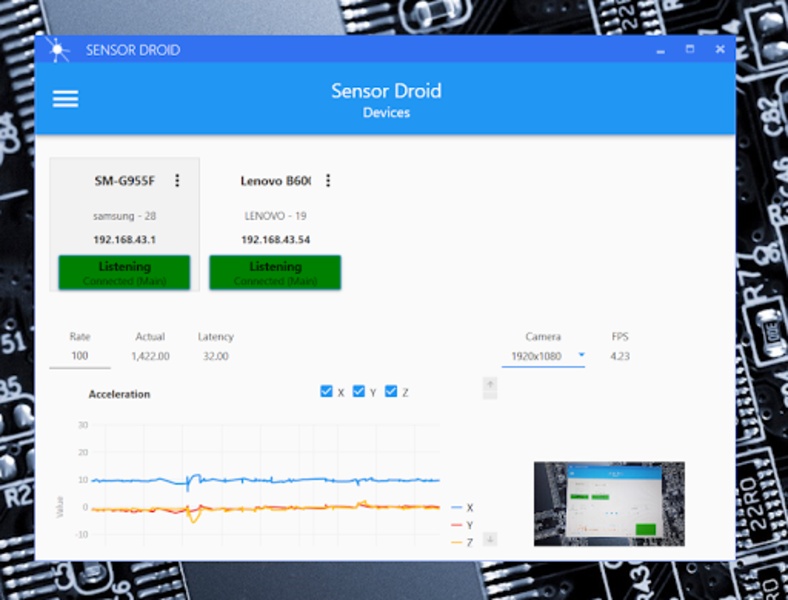
Task: Toggle the Z axis checkbox
Action: [x=391, y=391]
